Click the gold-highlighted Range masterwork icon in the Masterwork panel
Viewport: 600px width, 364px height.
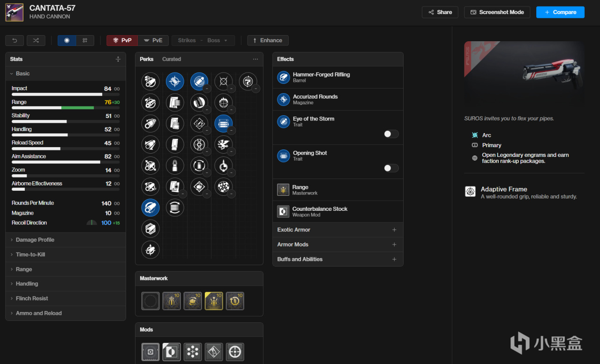coord(214,301)
